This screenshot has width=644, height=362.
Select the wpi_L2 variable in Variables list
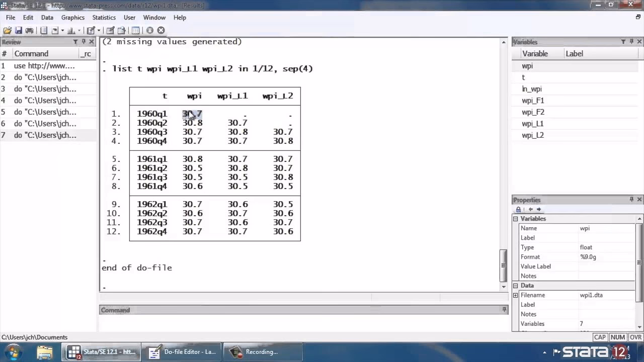click(532, 135)
